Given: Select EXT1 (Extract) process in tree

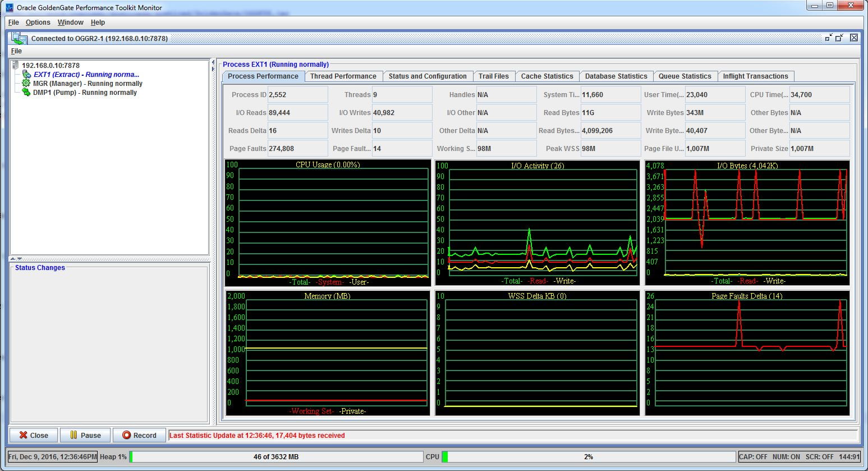Looking at the screenshot, I should [x=86, y=75].
